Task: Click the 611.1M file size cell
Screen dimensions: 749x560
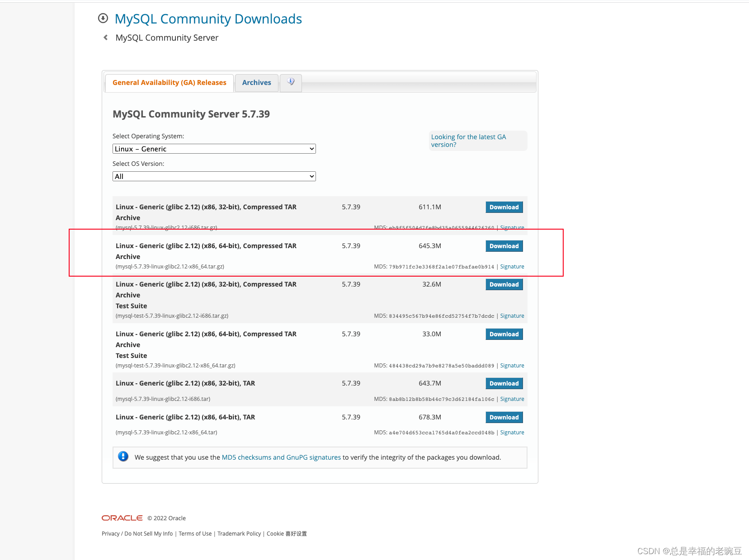Action: click(430, 207)
